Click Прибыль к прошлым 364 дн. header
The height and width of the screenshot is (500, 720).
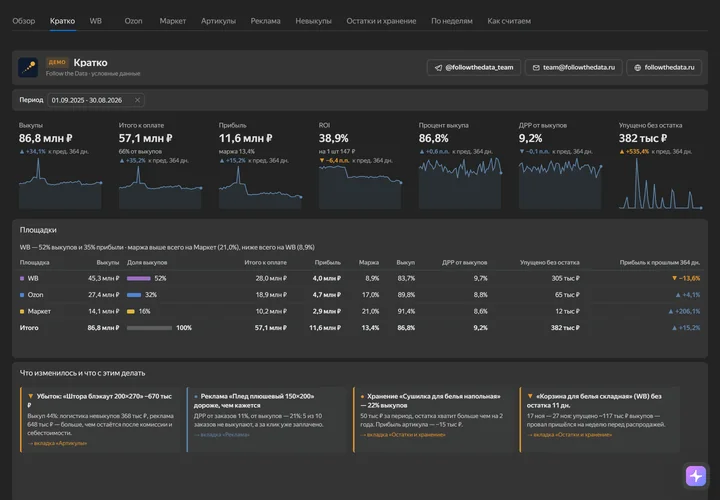659,263
